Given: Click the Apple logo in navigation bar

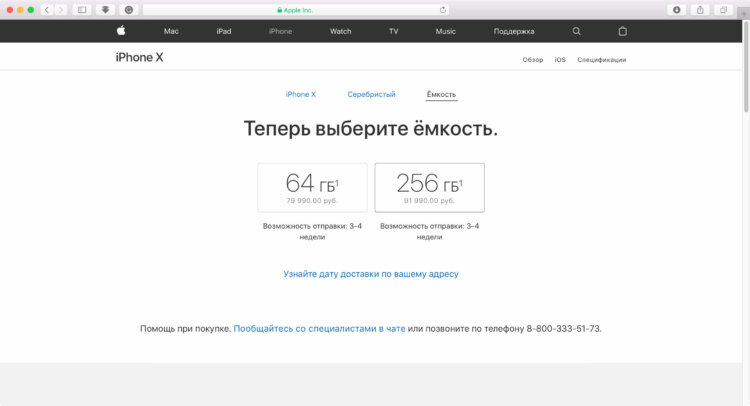Looking at the screenshot, I should point(121,31).
